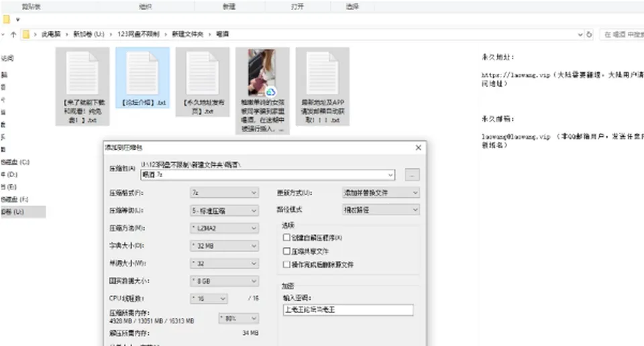Click the "34 MB" 解压所需内存 value
This screenshot has width=644, height=346.
pos(250,333)
